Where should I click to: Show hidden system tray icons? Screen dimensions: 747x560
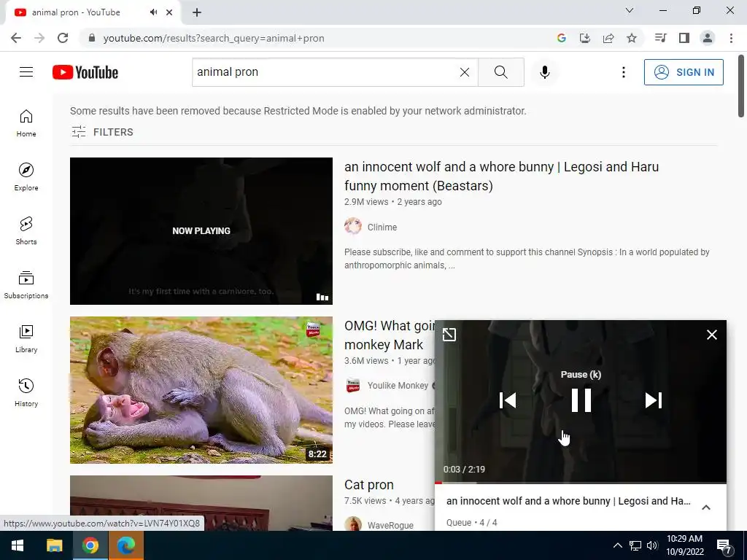point(617,545)
